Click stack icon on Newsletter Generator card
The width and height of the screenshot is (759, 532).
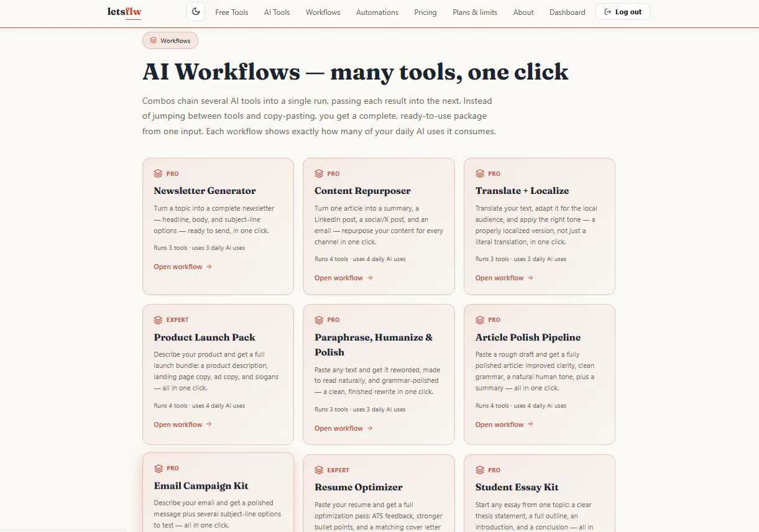[x=158, y=174]
